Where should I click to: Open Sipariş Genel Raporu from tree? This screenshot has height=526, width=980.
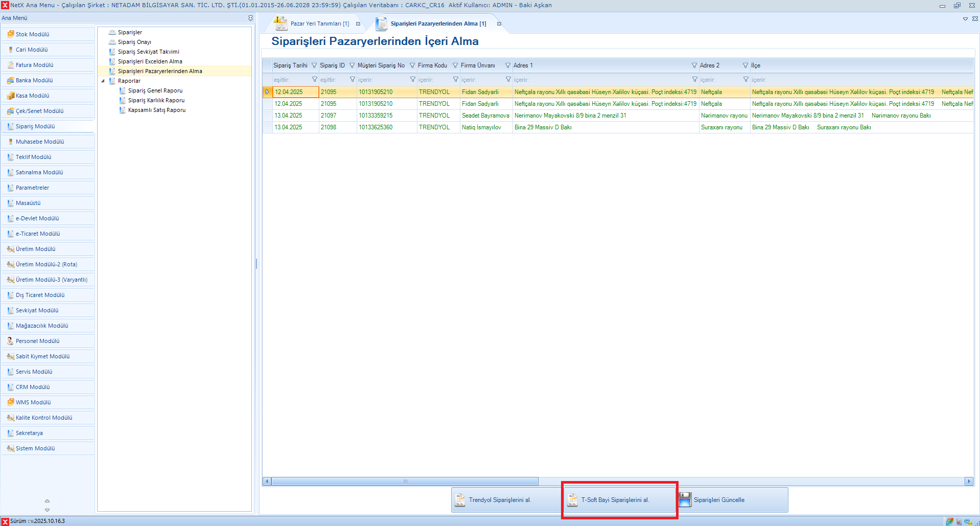pyautogui.click(x=155, y=90)
